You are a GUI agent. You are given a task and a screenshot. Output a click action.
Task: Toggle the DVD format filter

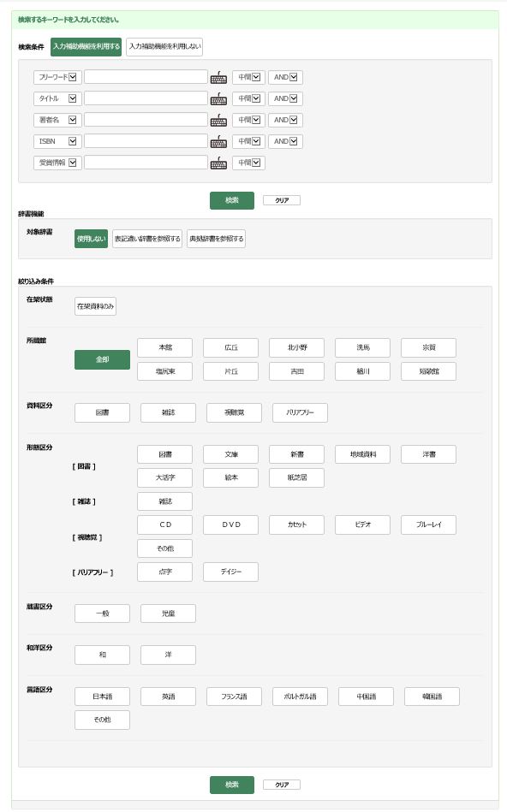pyautogui.click(x=230, y=525)
